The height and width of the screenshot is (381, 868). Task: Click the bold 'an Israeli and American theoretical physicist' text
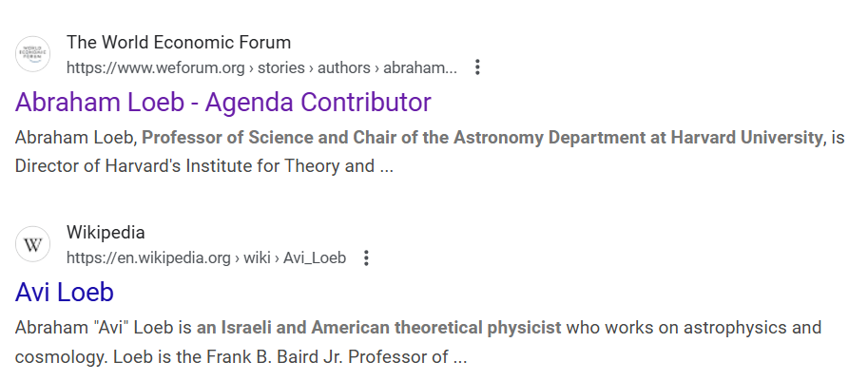378,329
